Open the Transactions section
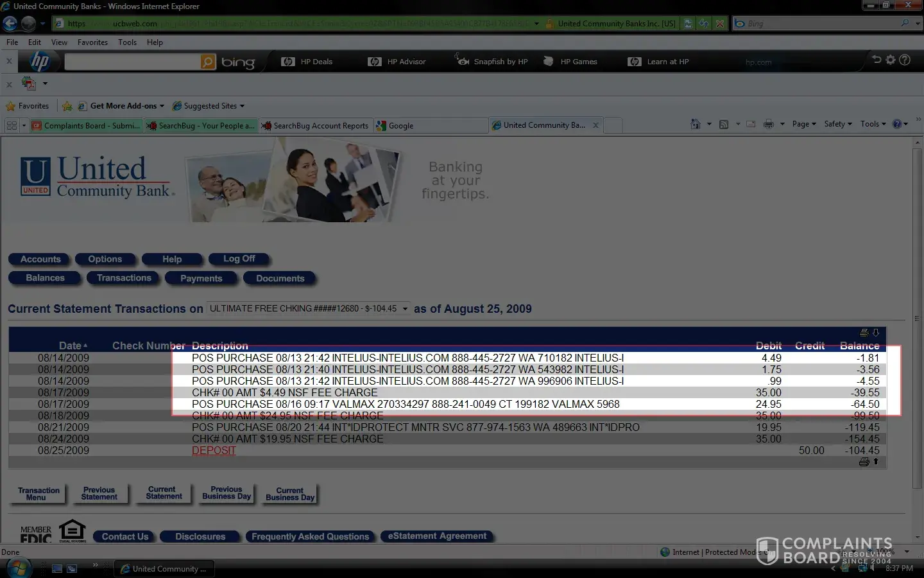Screen dimensions: 924x578 click(124, 278)
